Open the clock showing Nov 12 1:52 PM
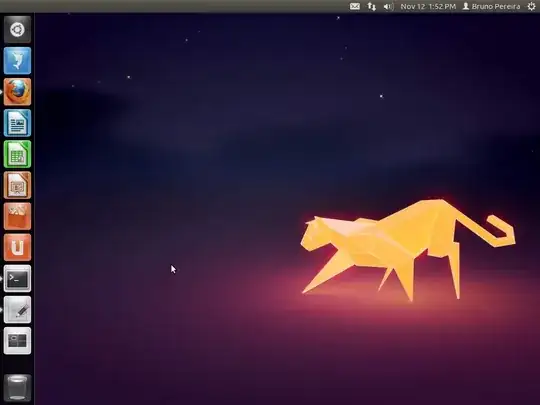The width and height of the screenshot is (540, 405). point(428,7)
